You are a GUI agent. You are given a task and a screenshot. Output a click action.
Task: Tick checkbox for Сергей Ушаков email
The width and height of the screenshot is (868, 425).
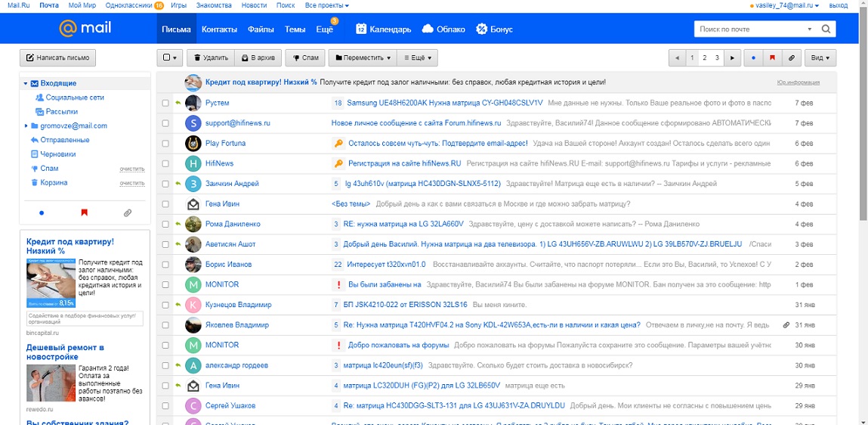(x=165, y=405)
